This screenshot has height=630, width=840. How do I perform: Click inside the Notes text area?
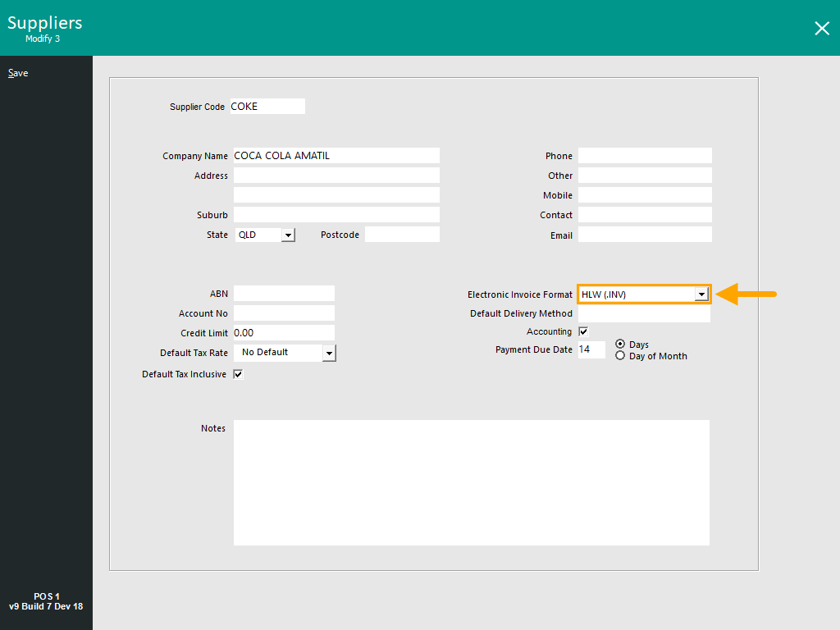[471, 482]
